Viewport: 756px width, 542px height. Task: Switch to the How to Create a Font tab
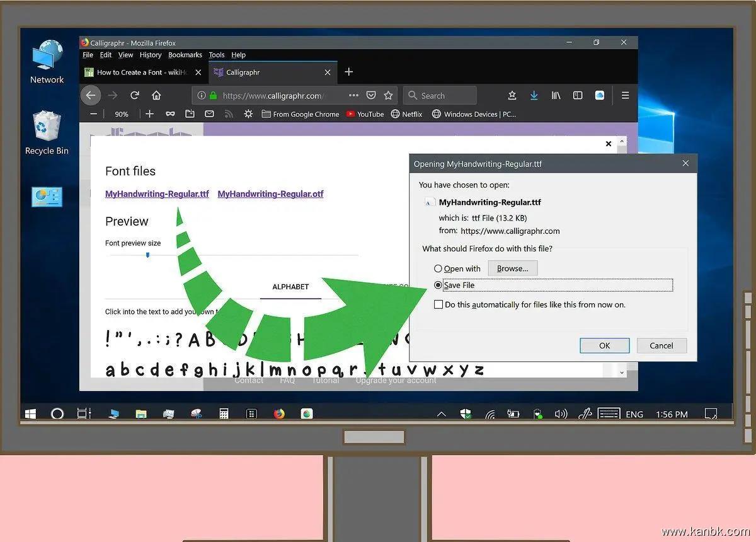point(142,72)
